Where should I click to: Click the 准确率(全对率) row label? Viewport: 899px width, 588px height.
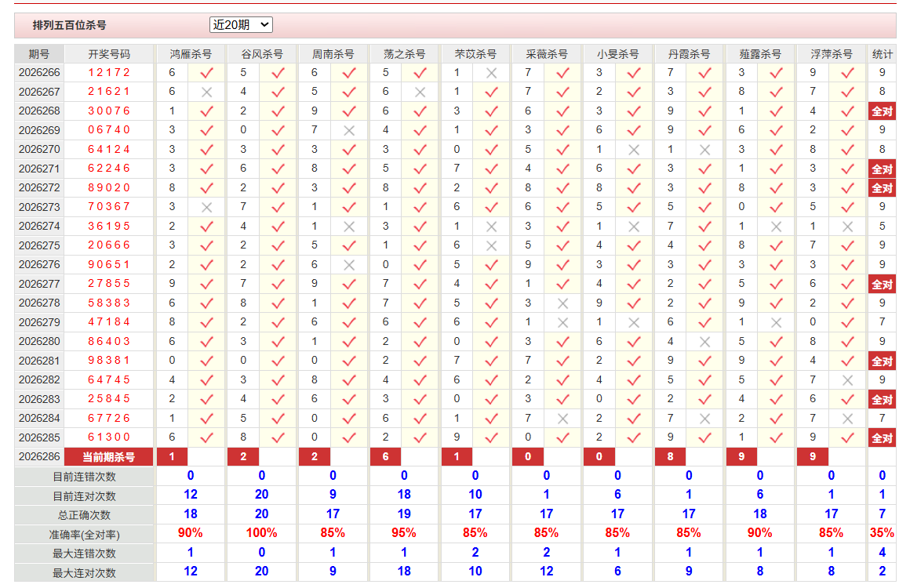pos(84,535)
